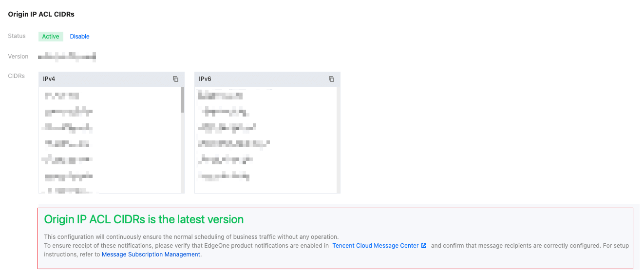Click external-link icon after Tencent Cloud Message Center
The width and height of the screenshot is (644, 274).
point(424,246)
